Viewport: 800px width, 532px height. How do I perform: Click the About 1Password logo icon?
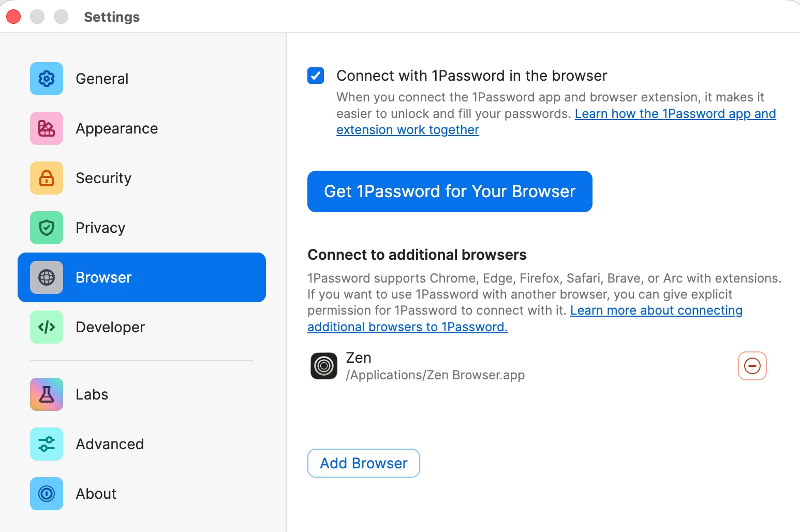point(47,494)
